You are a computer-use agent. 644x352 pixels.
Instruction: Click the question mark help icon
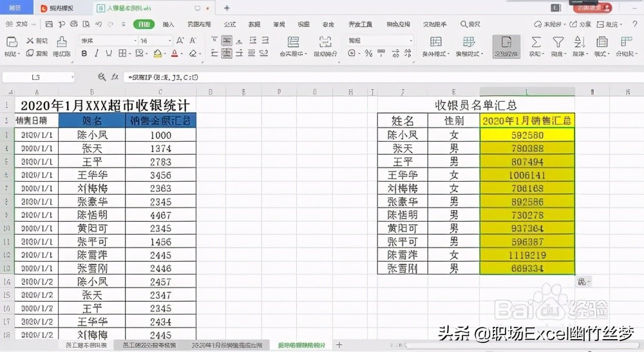pos(635,24)
